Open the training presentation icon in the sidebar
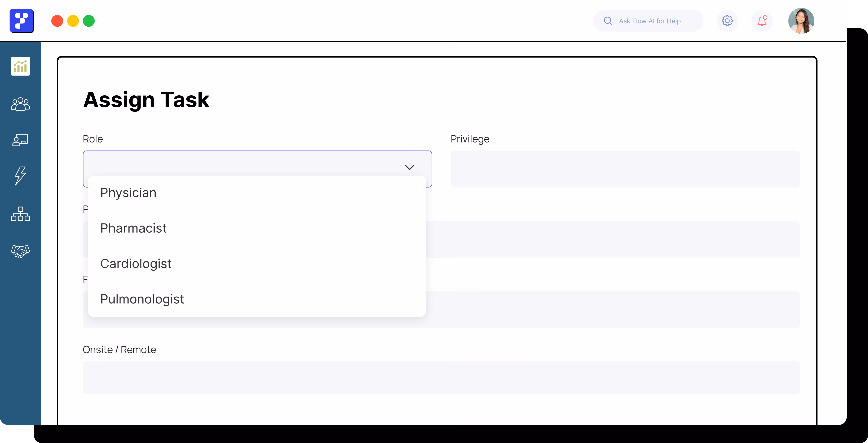The image size is (868, 443). (20, 140)
